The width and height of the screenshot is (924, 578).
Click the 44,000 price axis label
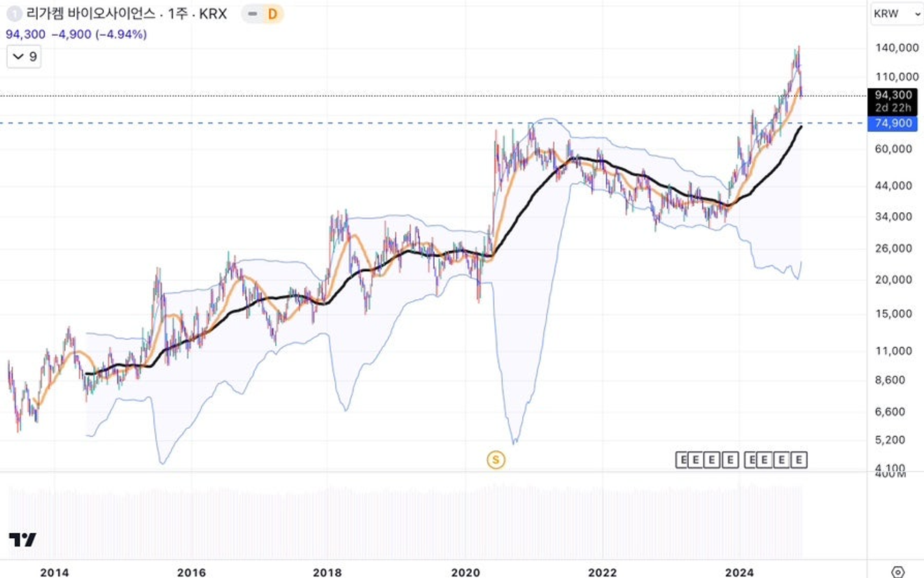click(x=893, y=186)
